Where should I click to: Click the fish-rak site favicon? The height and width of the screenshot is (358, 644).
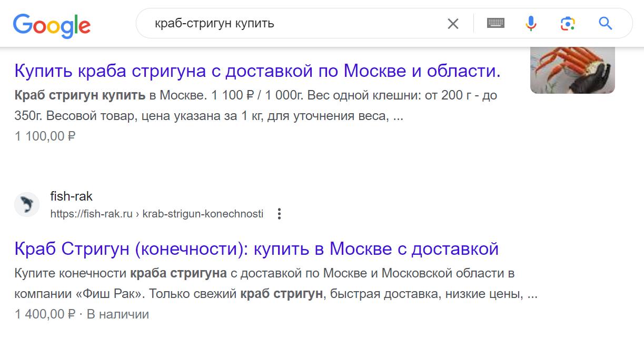point(27,204)
